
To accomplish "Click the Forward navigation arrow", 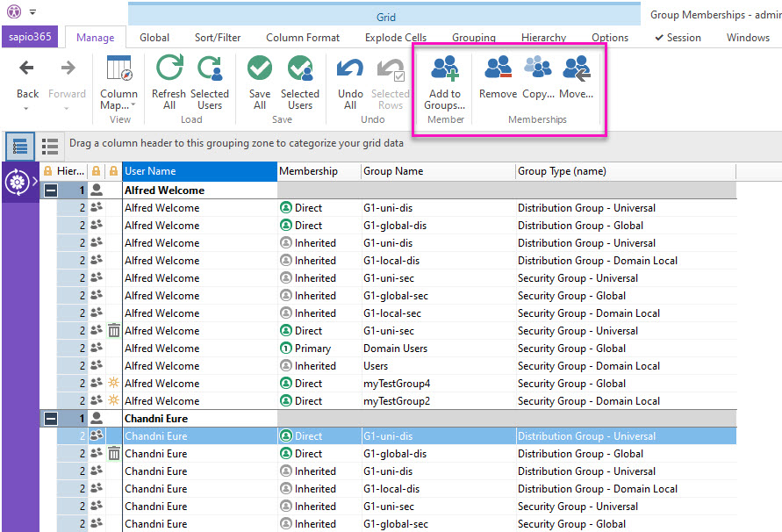I will [x=68, y=68].
